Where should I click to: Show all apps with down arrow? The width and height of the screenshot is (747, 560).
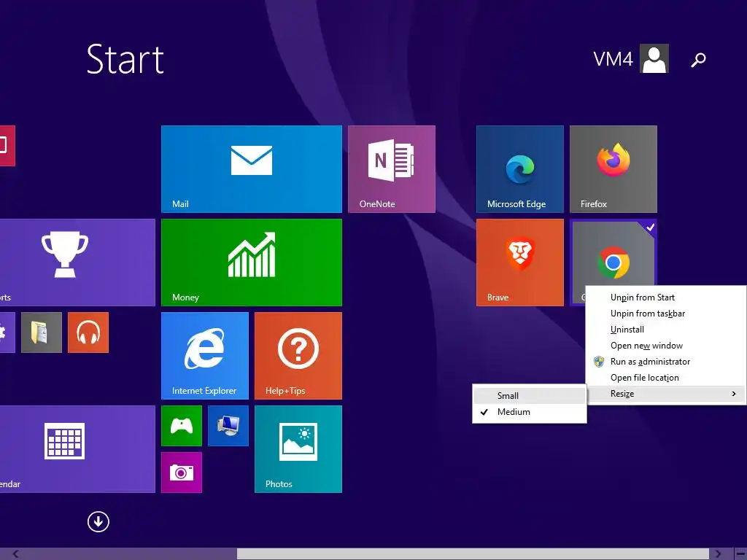(98, 521)
